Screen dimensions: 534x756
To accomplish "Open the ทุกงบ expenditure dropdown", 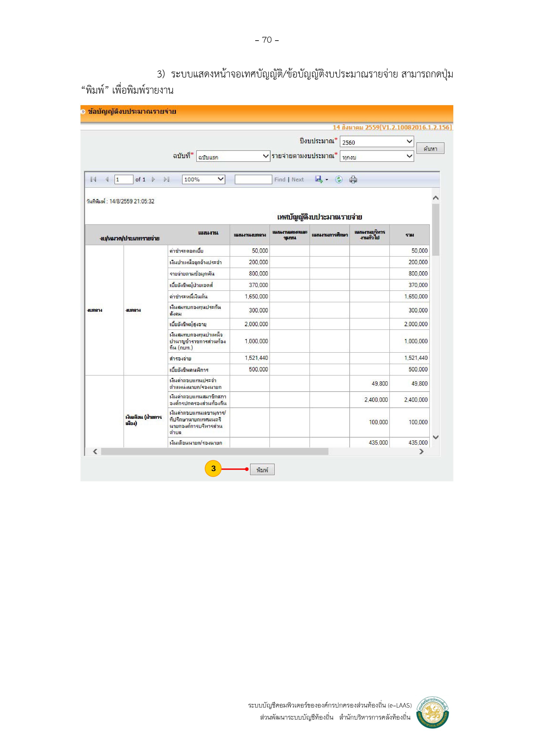I will click(x=377, y=156).
